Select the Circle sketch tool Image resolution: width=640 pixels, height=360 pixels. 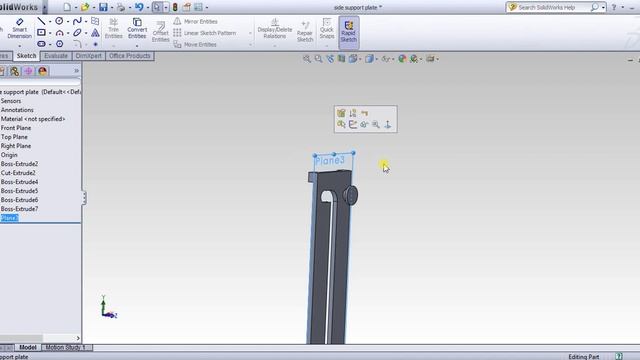click(59, 21)
